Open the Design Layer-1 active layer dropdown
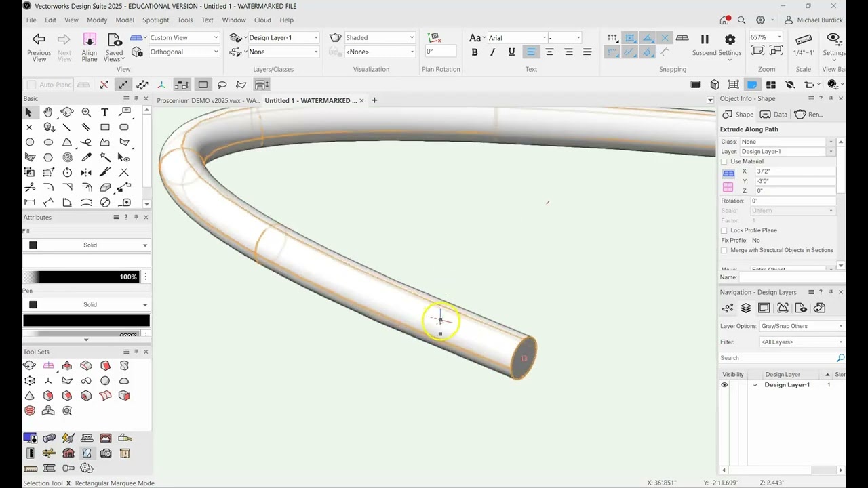868x488 pixels. pyautogui.click(x=283, y=37)
